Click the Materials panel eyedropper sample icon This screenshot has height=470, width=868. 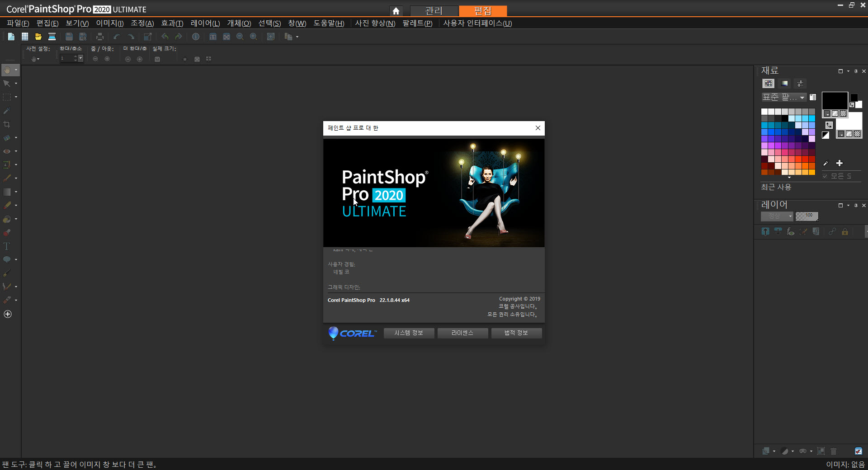826,163
